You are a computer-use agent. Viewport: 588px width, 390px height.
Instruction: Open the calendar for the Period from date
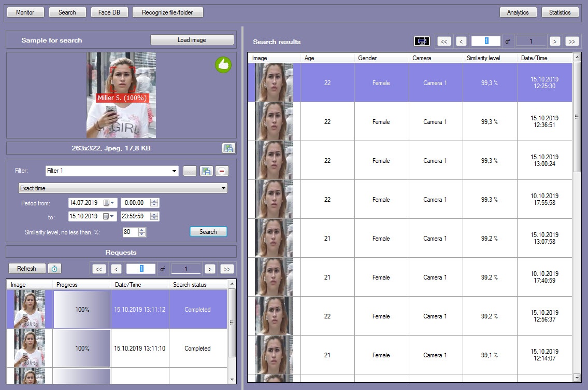coord(110,203)
